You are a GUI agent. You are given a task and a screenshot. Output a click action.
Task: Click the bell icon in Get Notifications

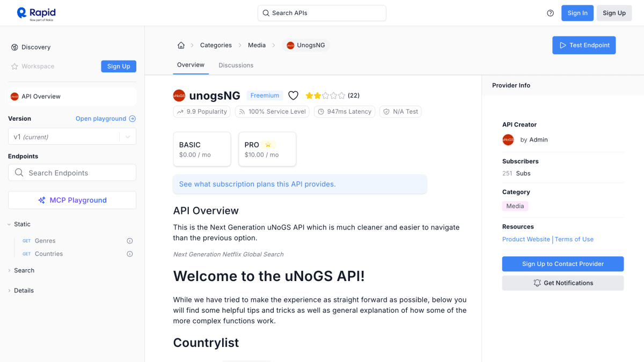click(x=537, y=283)
